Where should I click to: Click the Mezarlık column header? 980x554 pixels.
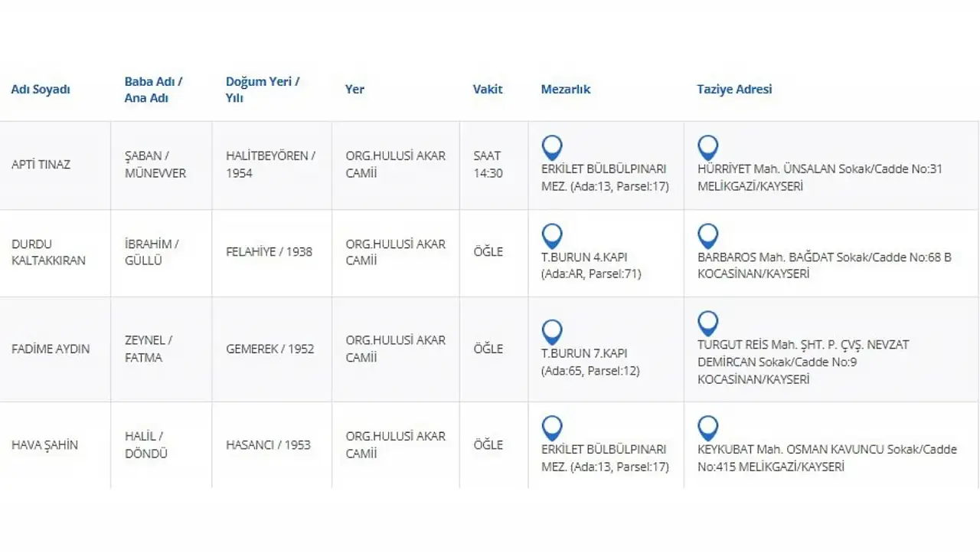[x=566, y=89]
